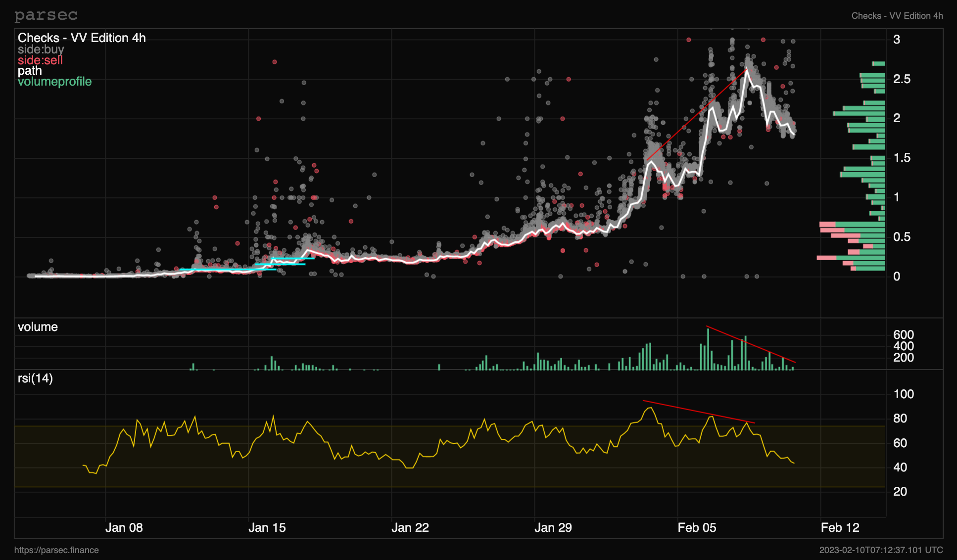The image size is (957, 560).
Task: Open the parsec.finance footer link
Action: point(56,550)
